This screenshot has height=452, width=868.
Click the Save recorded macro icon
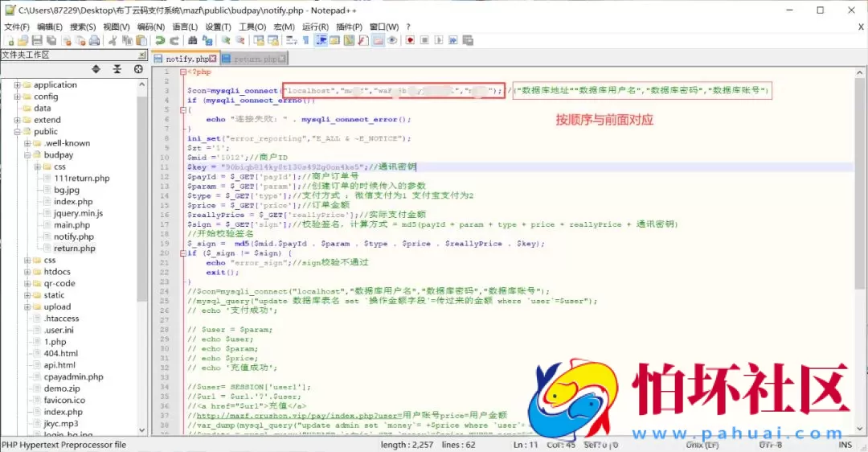(468, 40)
